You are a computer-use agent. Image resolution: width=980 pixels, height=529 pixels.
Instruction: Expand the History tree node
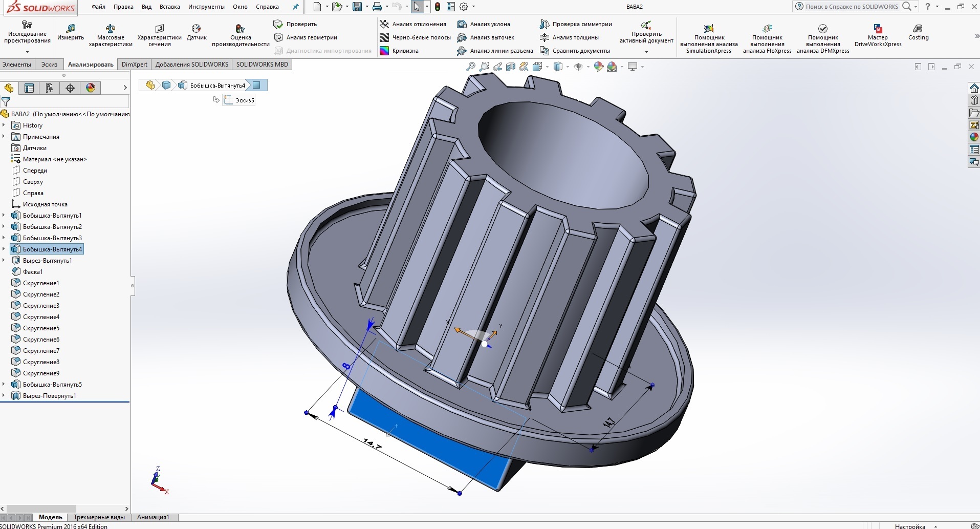pos(4,125)
